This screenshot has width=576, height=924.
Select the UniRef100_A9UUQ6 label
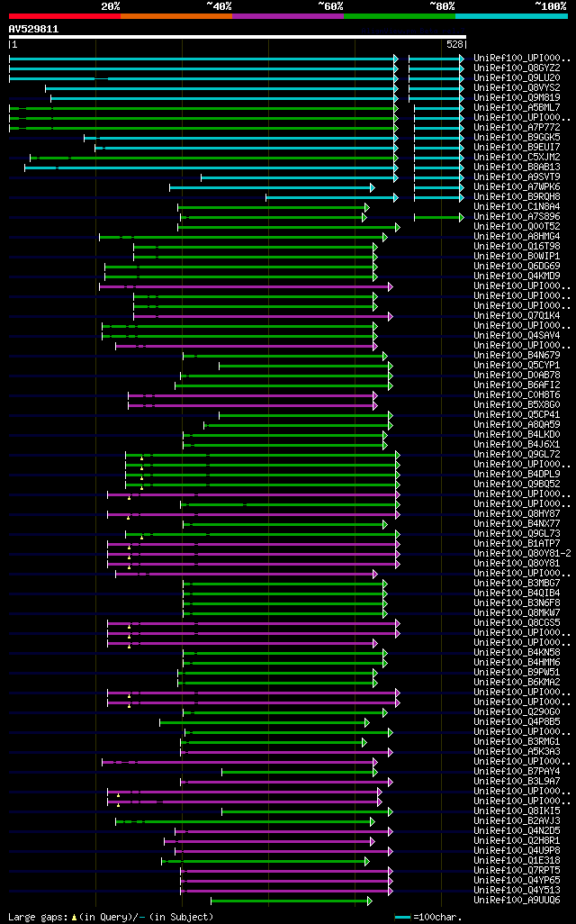tap(517, 901)
